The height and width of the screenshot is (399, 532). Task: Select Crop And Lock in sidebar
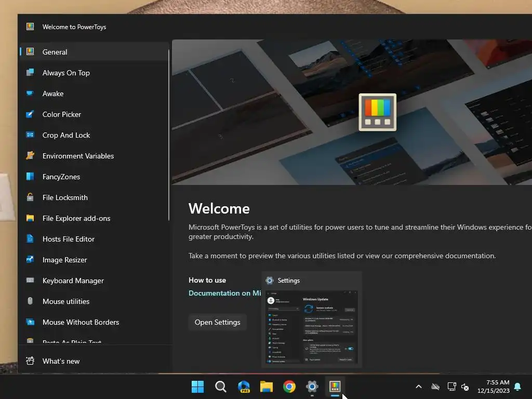tap(94, 135)
